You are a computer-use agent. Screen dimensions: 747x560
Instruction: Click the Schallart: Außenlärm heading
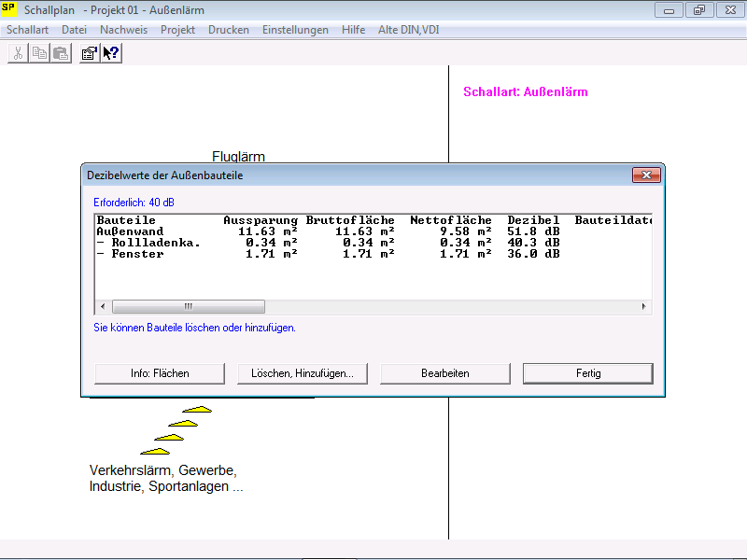526,91
